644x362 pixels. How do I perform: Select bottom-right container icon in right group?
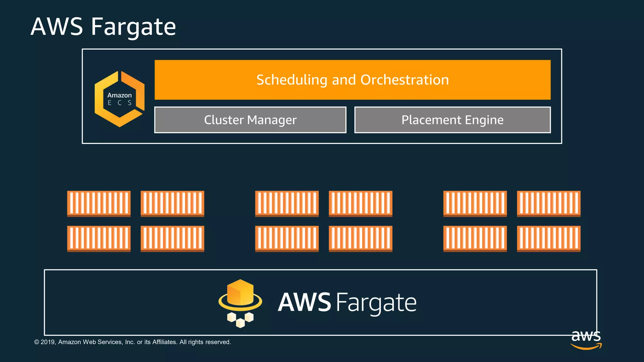pyautogui.click(x=548, y=239)
